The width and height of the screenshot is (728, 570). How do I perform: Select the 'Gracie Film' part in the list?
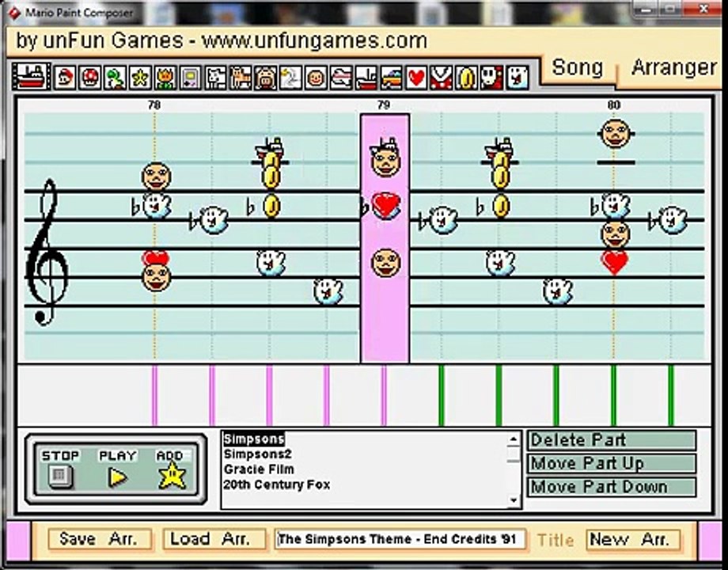[x=259, y=469]
